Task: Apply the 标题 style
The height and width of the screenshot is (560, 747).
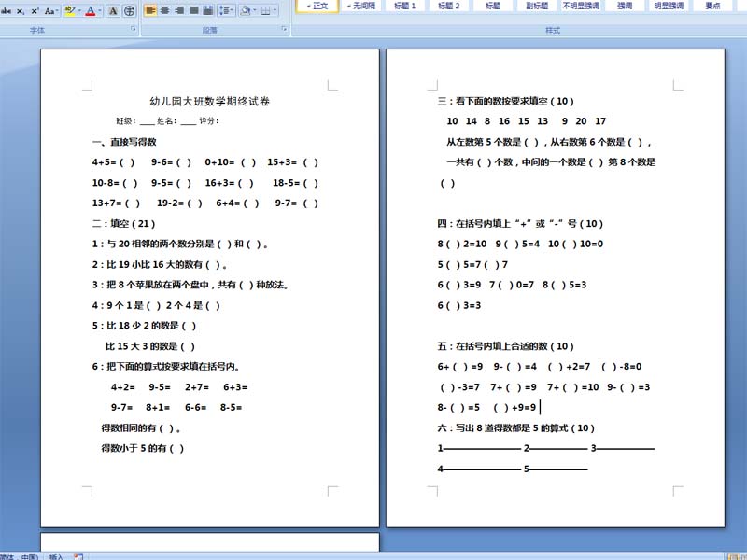Action: coord(493,6)
